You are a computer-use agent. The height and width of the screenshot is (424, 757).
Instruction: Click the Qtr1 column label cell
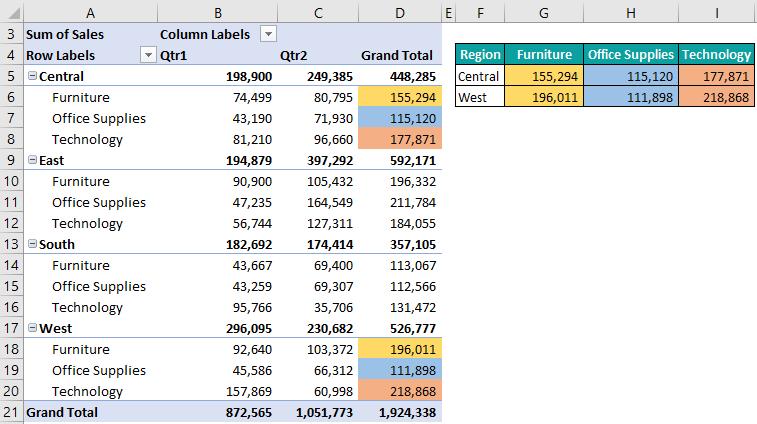(x=218, y=55)
